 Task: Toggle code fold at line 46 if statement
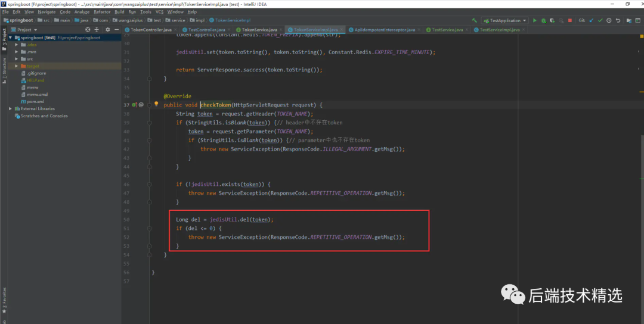click(149, 184)
